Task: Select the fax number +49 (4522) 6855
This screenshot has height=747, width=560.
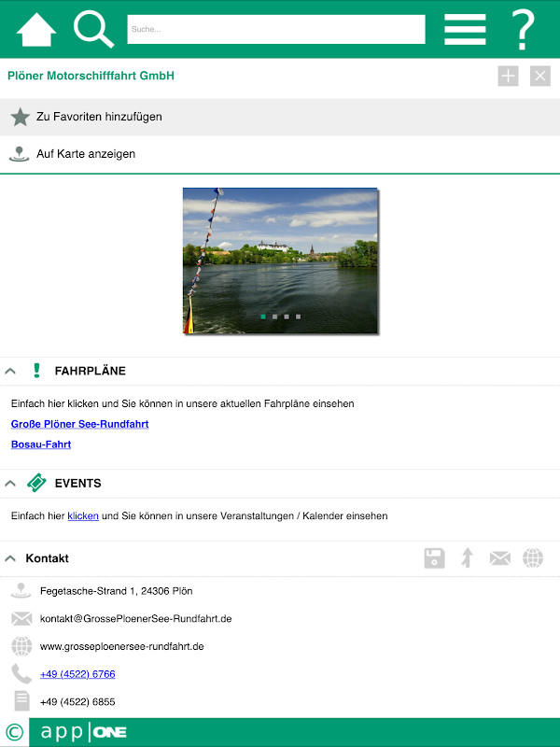Action: tap(77, 702)
